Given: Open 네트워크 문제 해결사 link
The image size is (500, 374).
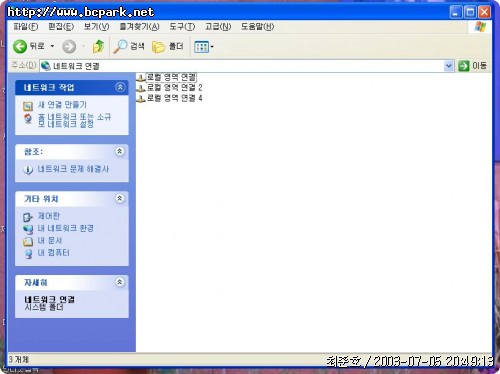Looking at the screenshot, I should [73, 169].
